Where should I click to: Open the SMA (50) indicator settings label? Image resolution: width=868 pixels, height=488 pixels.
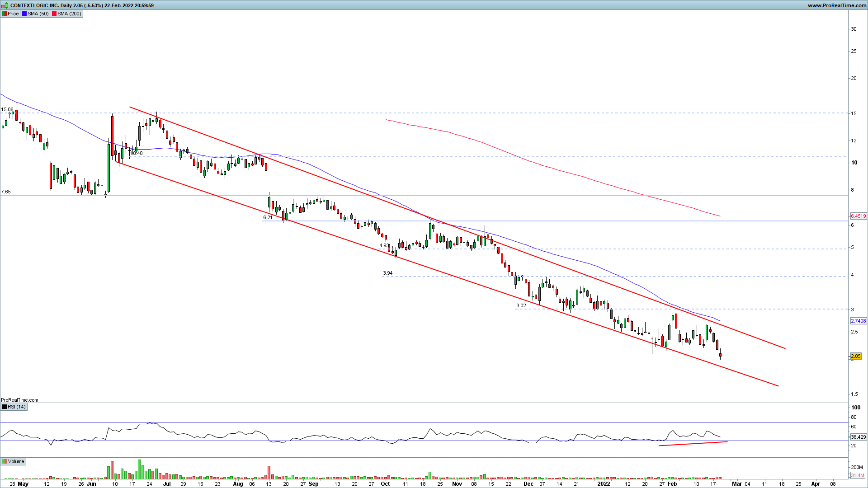tap(38, 14)
